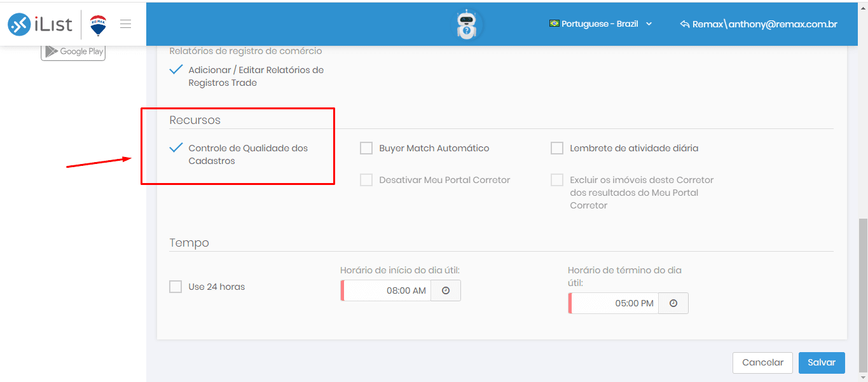The width and height of the screenshot is (868, 382).
Task: Enable Buyer Match Automático checkbox
Action: click(x=366, y=148)
